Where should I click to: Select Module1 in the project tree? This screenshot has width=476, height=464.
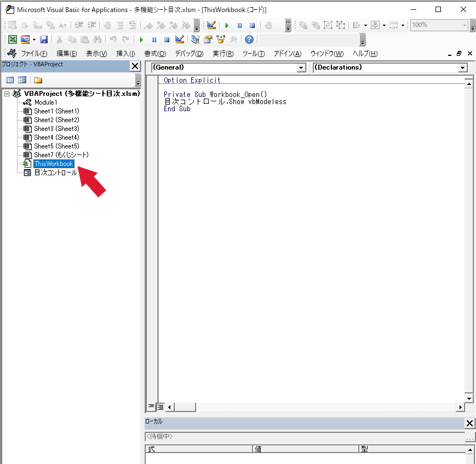coord(46,102)
